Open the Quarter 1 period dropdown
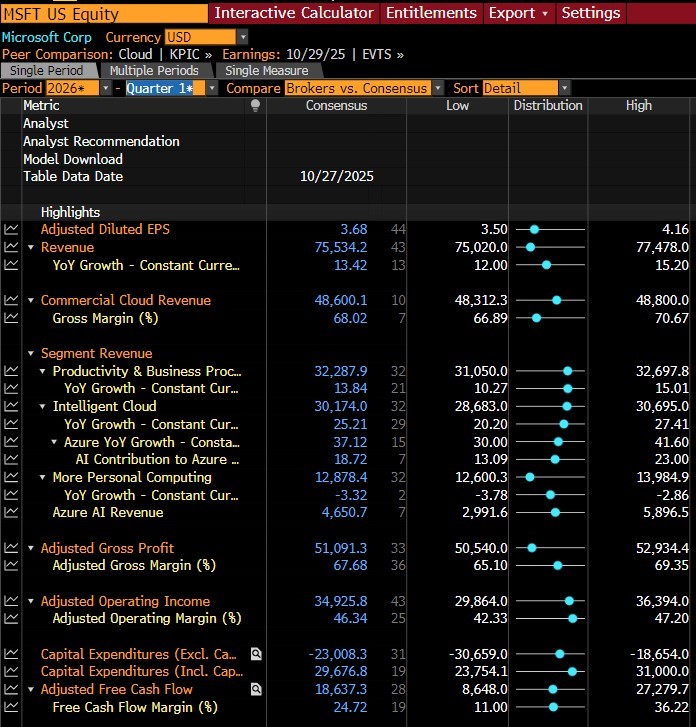Screen dimensions: 696x727 212,88
